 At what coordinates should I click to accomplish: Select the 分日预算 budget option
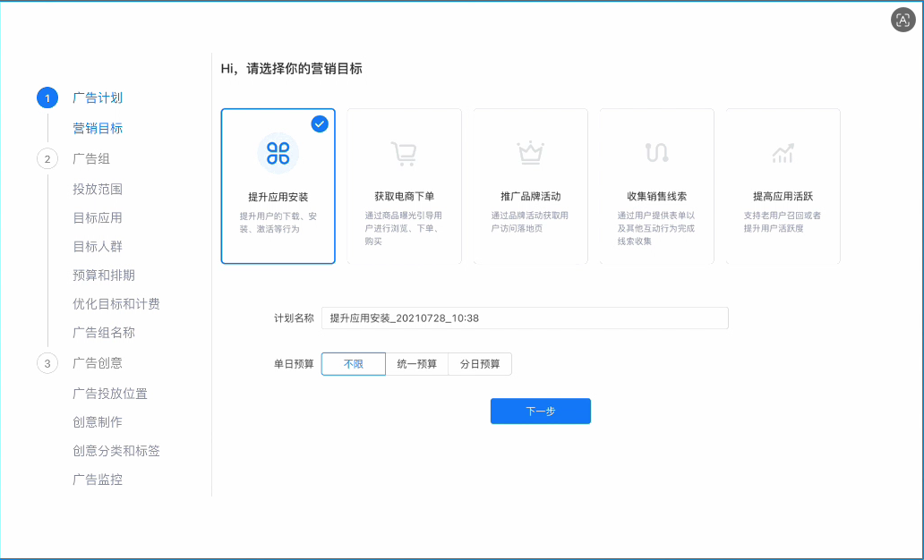coord(480,364)
